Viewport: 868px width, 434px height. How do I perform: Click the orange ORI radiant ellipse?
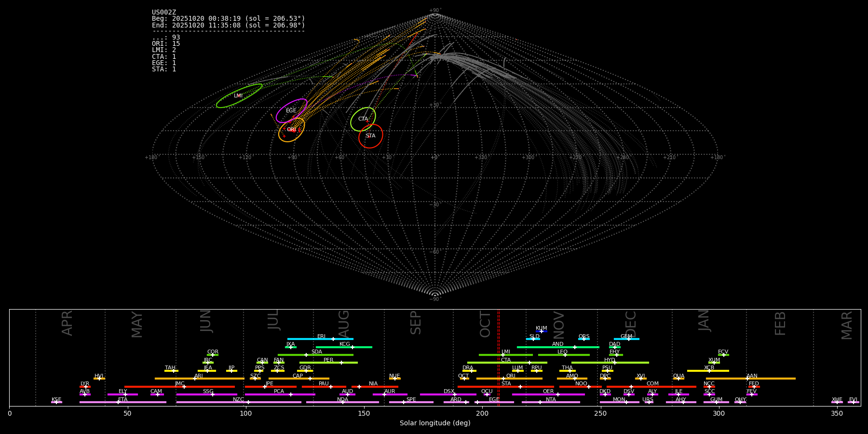point(291,130)
